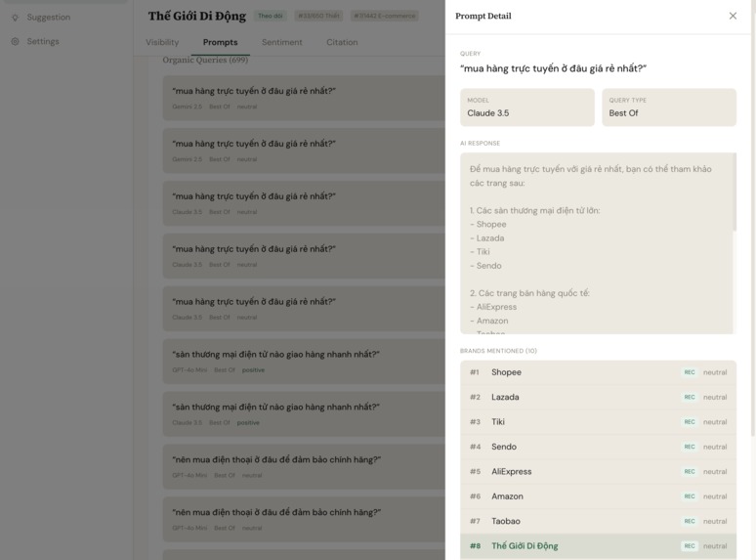Click the REC badge in Lazada row
Viewport: 756px width, 560px height.
[x=690, y=398]
